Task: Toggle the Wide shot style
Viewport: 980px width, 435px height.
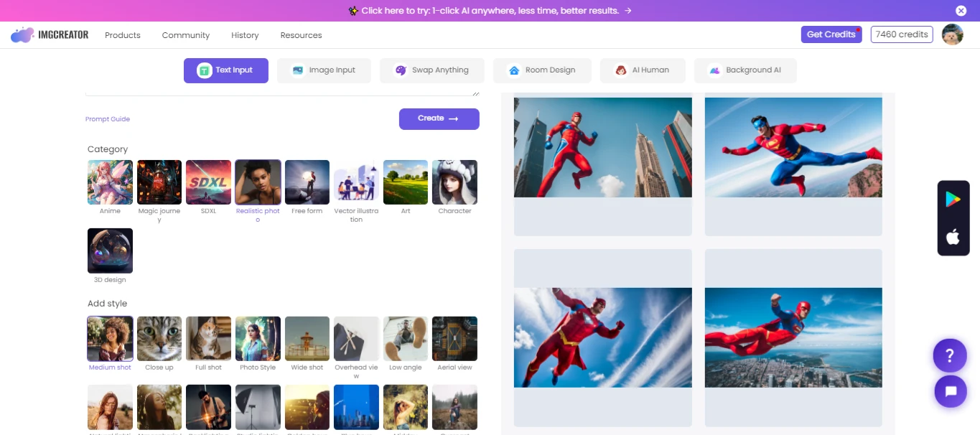Action: coord(307,339)
